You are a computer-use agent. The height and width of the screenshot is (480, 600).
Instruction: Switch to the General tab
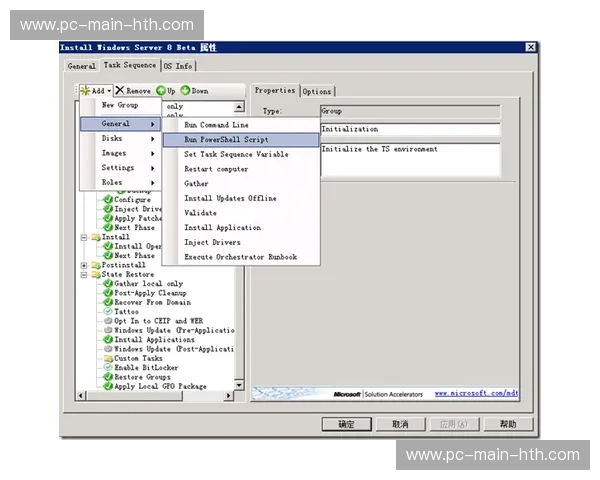[81, 66]
